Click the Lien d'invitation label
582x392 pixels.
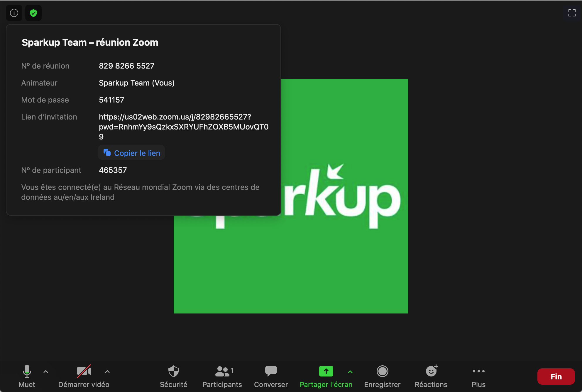tap(49, 117)
